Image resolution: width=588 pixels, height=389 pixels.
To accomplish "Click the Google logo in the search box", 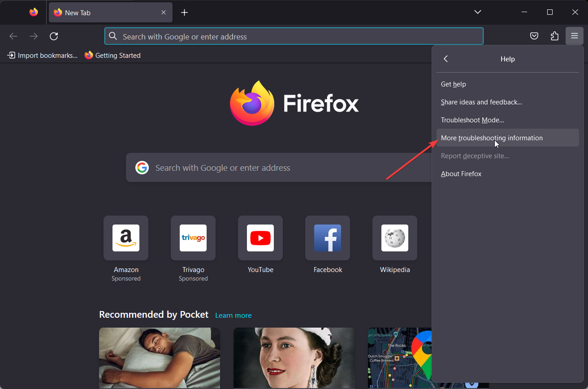I will 142,168.
